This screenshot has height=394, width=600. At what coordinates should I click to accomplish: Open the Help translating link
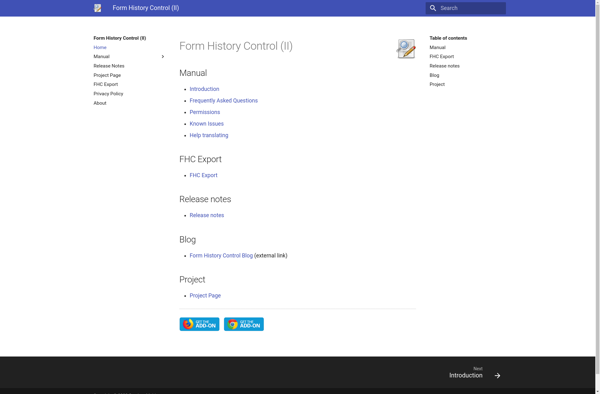click(209, 135)
